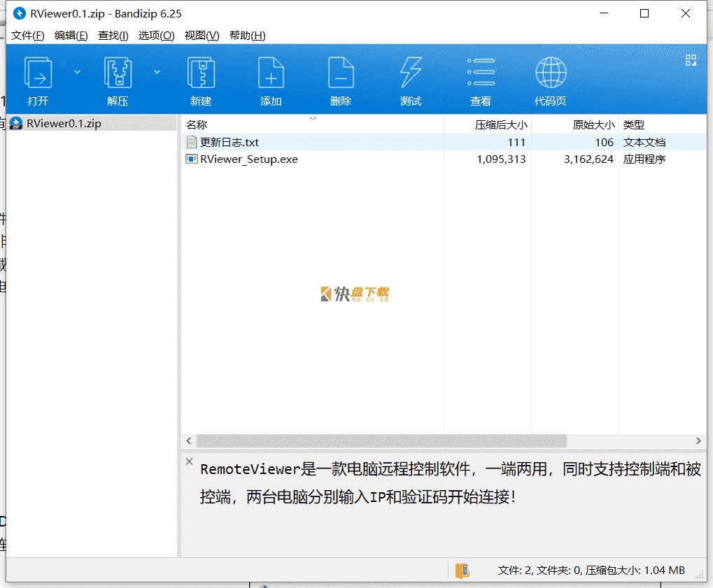Click the RemoteViewer archive comment text

[x=450, y=482]
